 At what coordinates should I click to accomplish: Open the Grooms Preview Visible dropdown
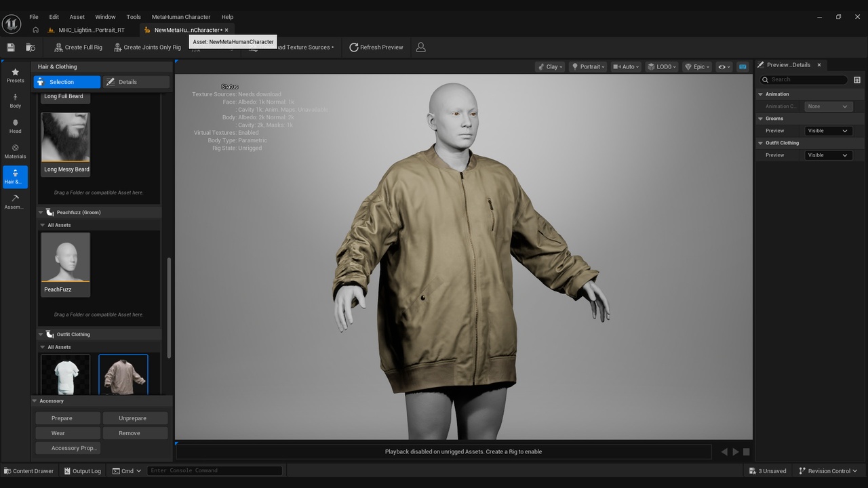[828, 131]
